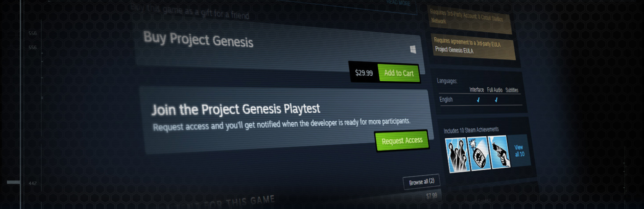Screen dimensions: 644x209
Task: Click the Subtitles column header
Action: tap(512, 90)
